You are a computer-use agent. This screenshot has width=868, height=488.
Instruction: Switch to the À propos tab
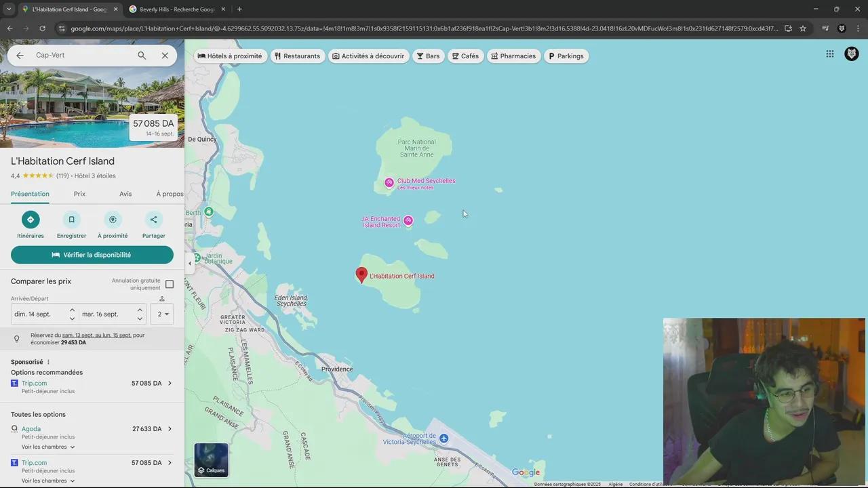(170, 194)
